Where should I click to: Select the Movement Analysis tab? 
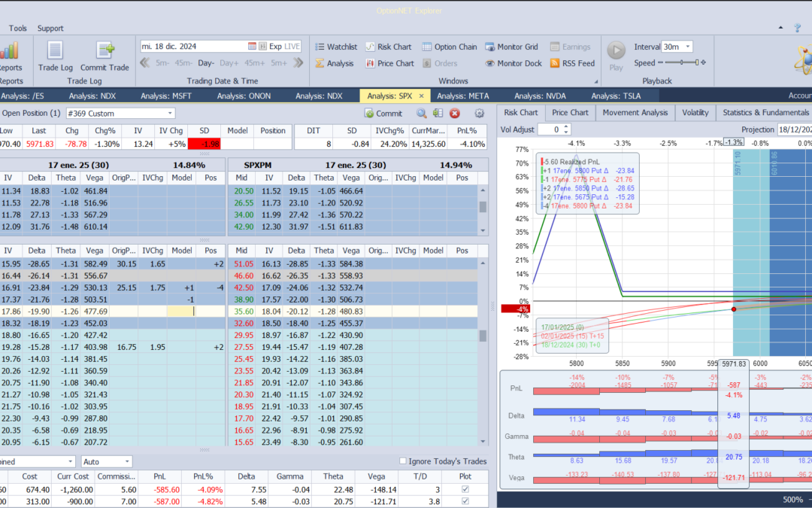click(635, 112)
